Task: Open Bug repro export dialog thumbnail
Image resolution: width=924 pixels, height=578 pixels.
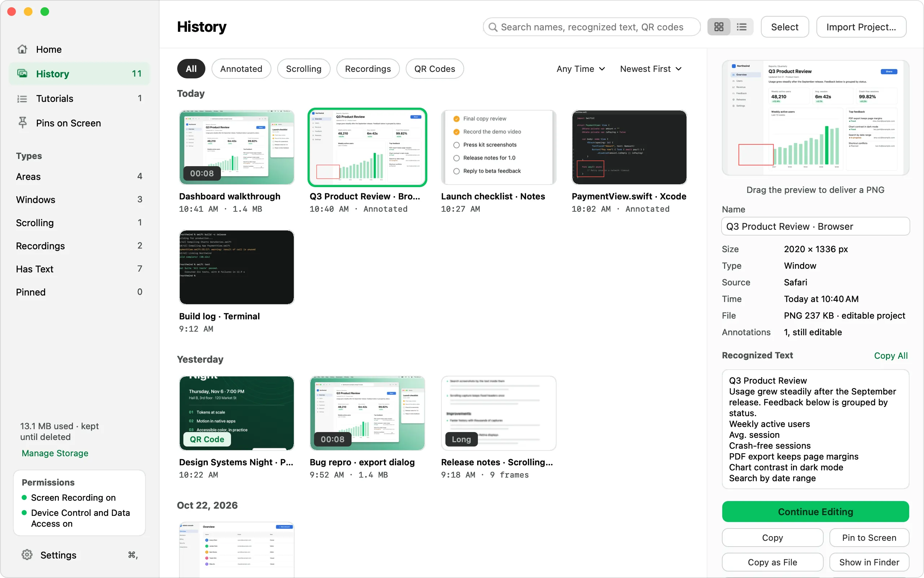Action: [x=367, y=413]
